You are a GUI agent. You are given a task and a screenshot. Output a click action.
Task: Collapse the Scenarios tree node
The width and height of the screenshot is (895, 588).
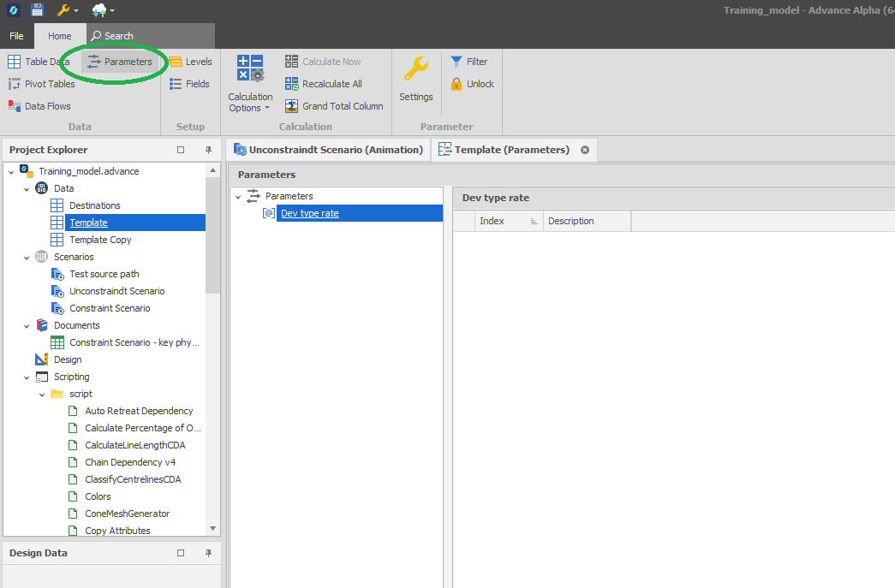coord(27,257)
